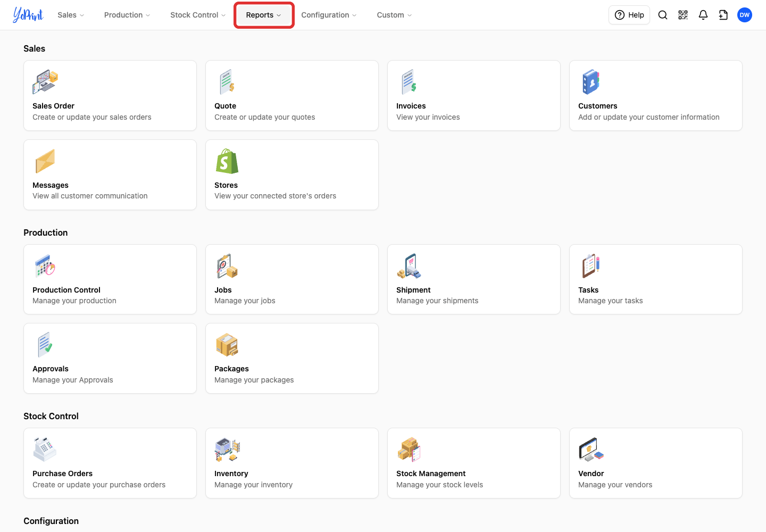Click the Help button
The image size is (766, 532).
point(629,15)
